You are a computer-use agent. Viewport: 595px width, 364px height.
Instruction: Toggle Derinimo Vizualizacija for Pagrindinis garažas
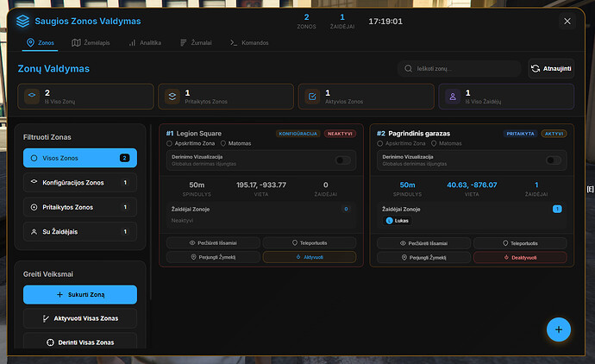point(554,160)
